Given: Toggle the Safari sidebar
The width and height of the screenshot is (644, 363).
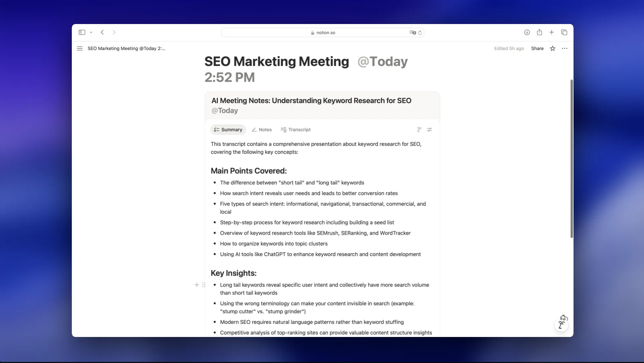Looking at the screenshot, I should (x=82, y=32).
